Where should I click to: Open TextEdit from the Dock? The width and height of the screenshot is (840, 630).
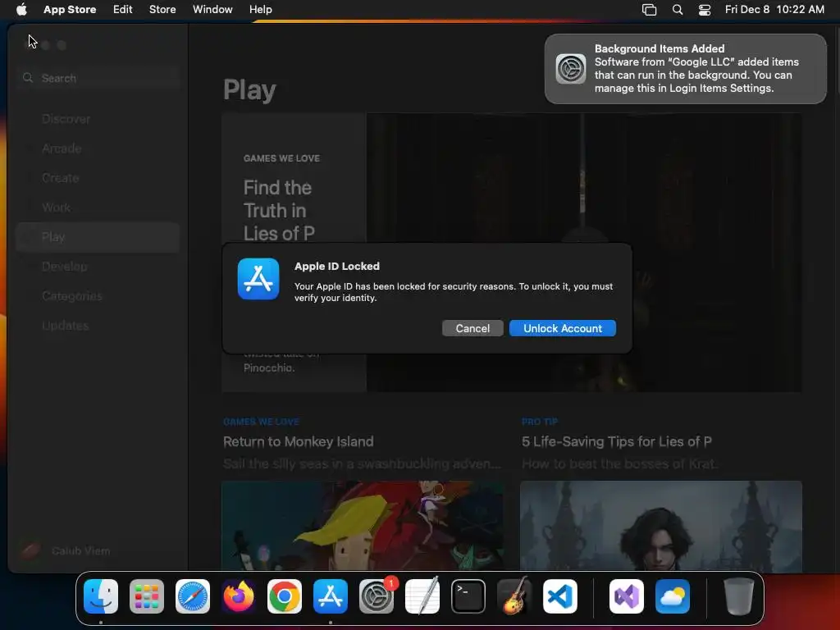pos(422,596)
